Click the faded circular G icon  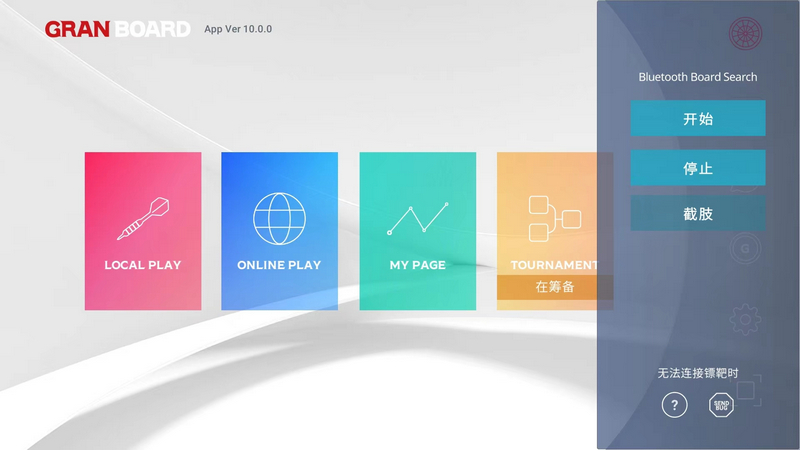(744, 248)
